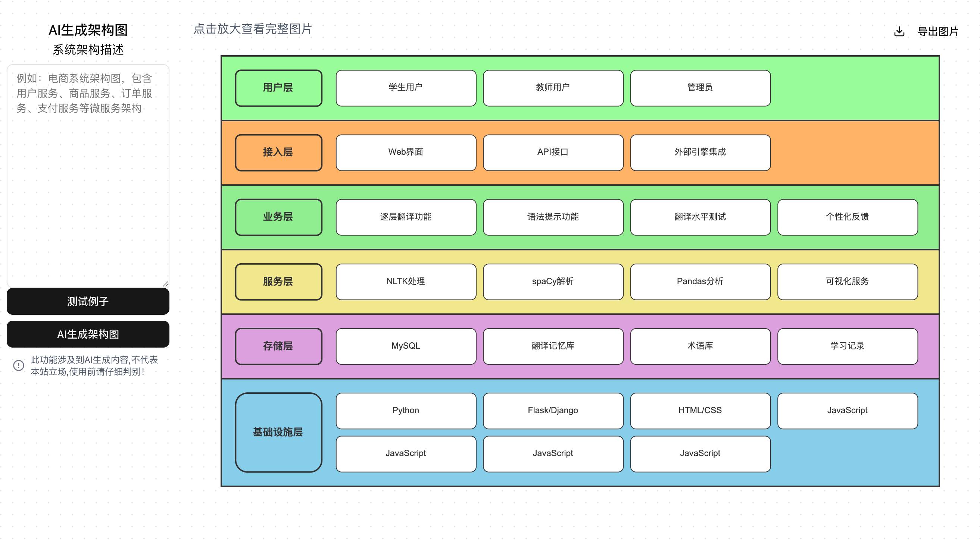This screenshot has width=980, height=540.
Task: Click the 个性化反馈 node
Action: [847, 217]
